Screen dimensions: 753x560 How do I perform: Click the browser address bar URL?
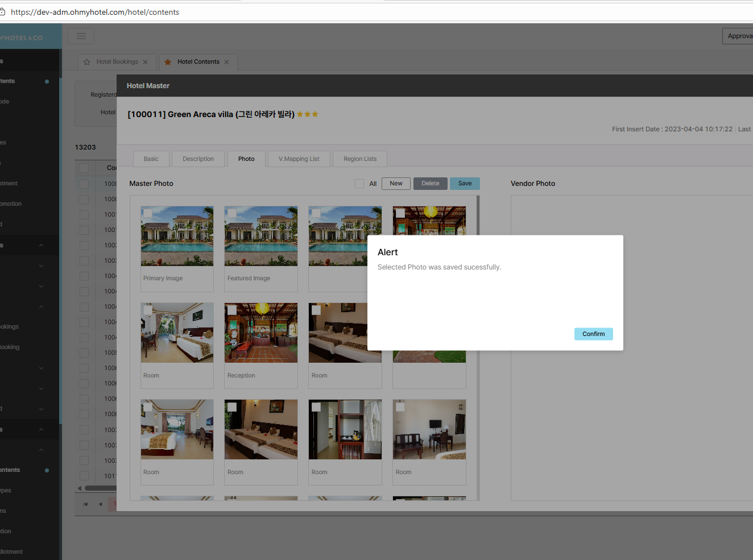coord(95,12)
